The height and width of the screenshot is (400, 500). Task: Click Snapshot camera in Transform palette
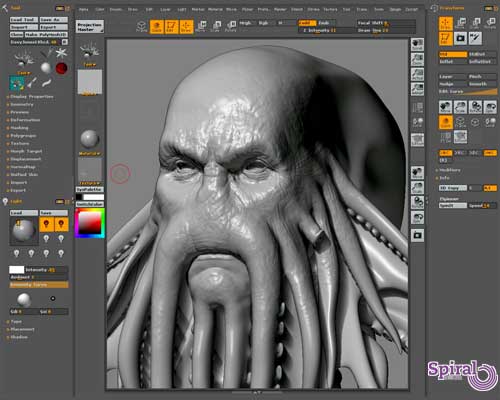click(460, 38)
